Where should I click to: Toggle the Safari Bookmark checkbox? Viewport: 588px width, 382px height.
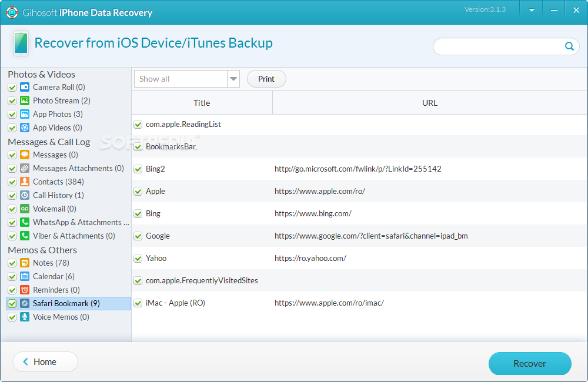12,303
